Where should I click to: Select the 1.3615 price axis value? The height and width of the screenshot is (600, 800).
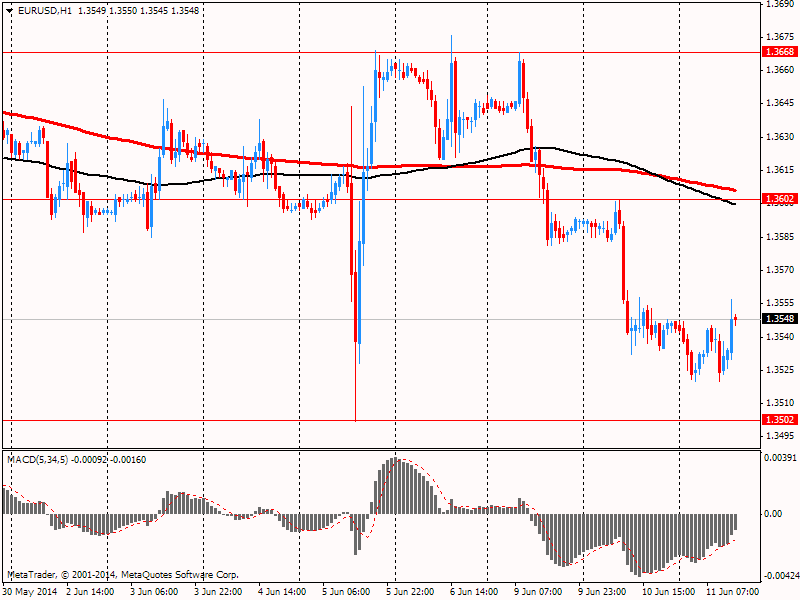[780, 170]
